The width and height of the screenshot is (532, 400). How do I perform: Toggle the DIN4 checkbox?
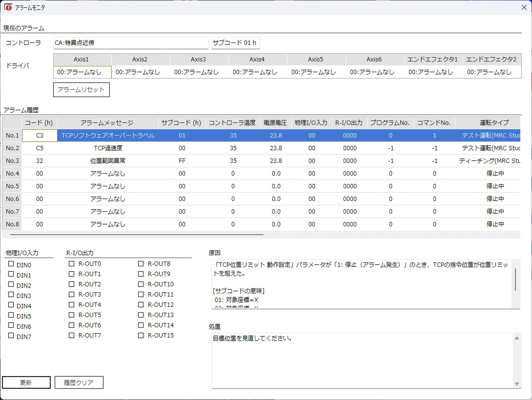coord(11,305)
